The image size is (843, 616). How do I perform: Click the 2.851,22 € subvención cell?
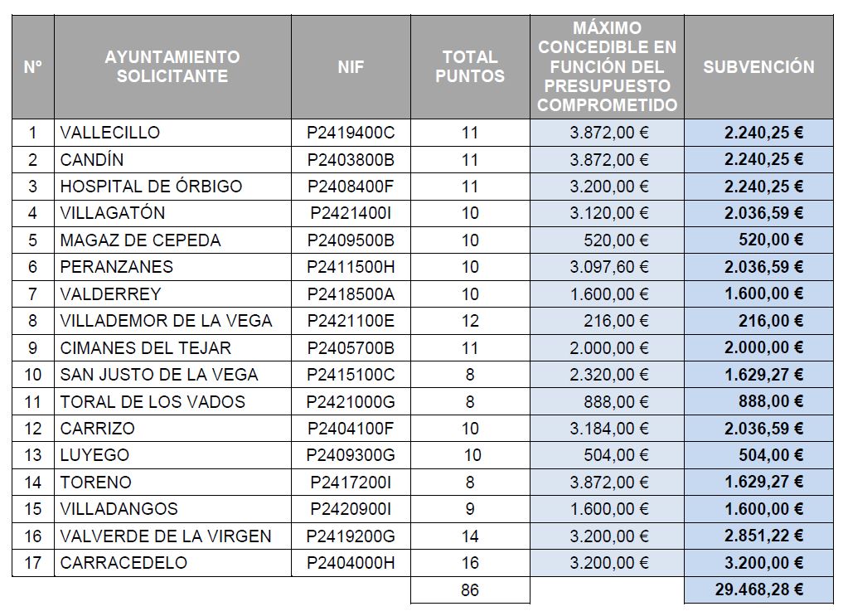[x=758, y=536]
